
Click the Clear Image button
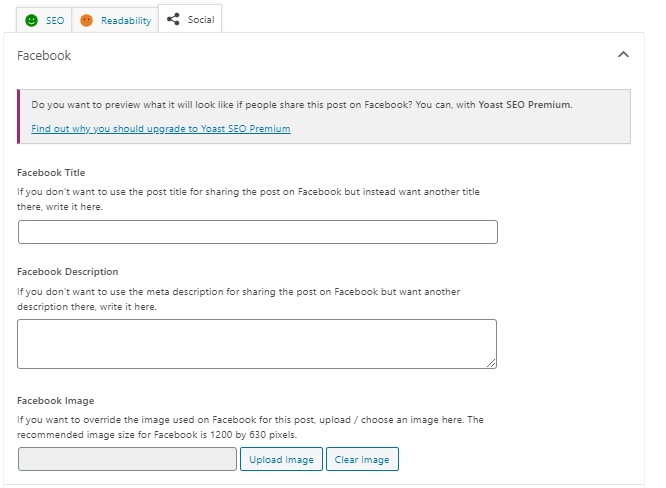(362, 459)
